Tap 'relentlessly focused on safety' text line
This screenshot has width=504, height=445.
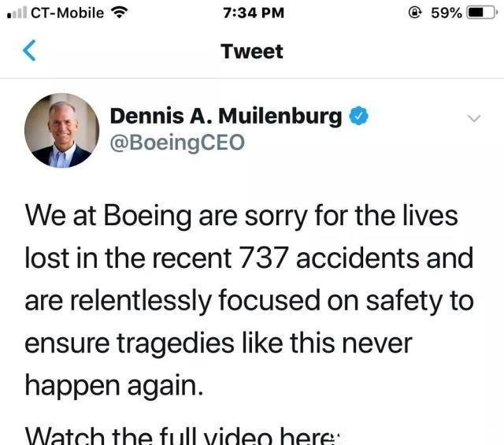[249, 300]
